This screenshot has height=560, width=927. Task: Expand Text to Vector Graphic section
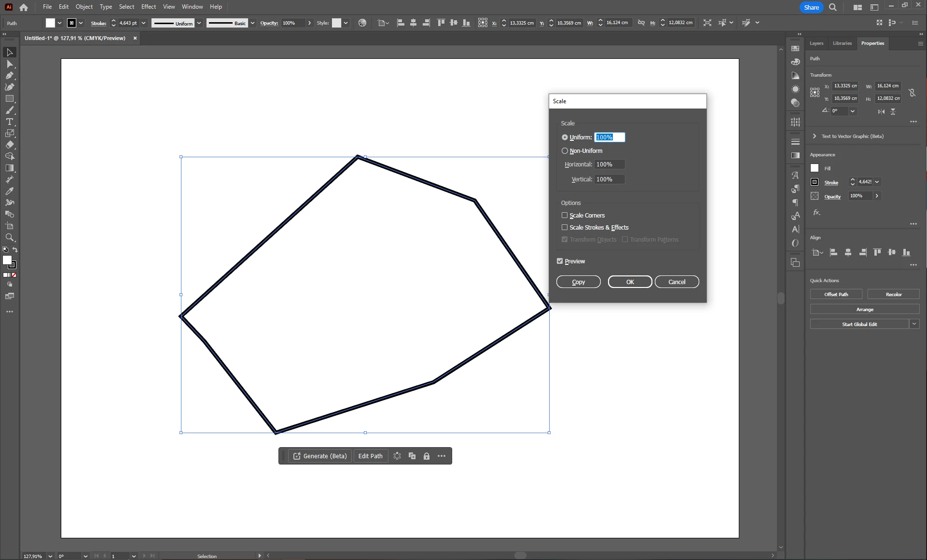click(x=815, y=136)
